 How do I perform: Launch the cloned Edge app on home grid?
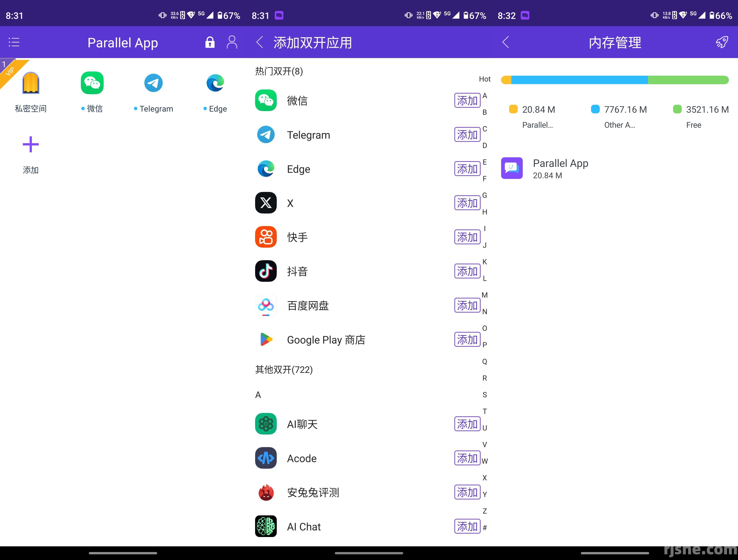pos(215,83)
